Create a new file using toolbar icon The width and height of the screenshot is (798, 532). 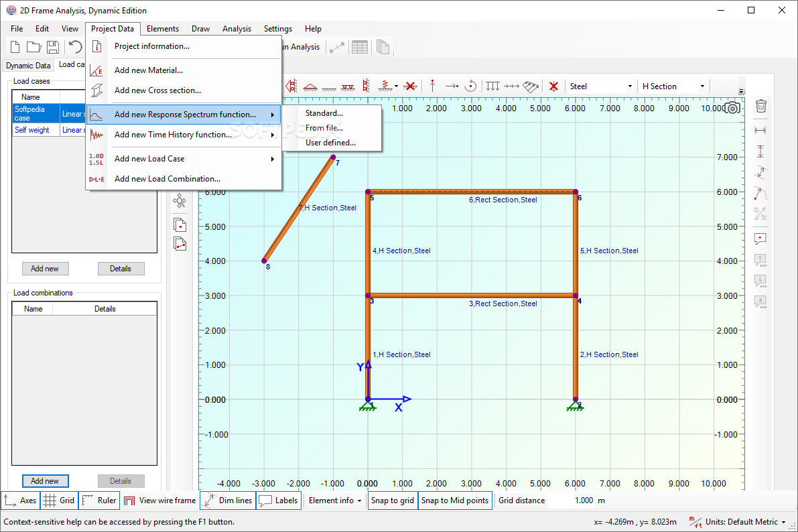(x=15, y=47)
